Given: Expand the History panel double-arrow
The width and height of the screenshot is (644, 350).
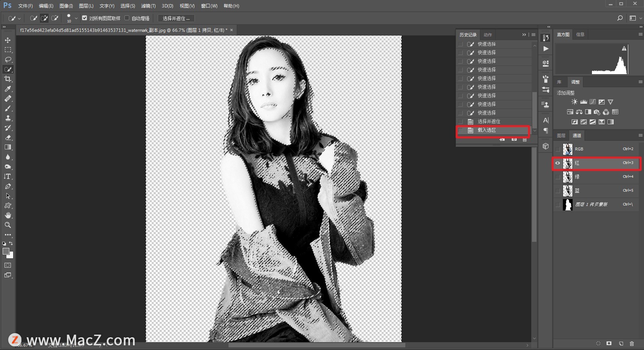Looking at the screenshot, I should pyautogui.click(x=524, y=34).
